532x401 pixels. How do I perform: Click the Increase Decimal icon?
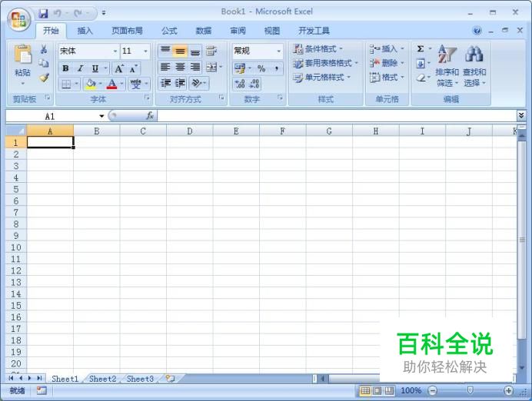[x=240, y=84]
